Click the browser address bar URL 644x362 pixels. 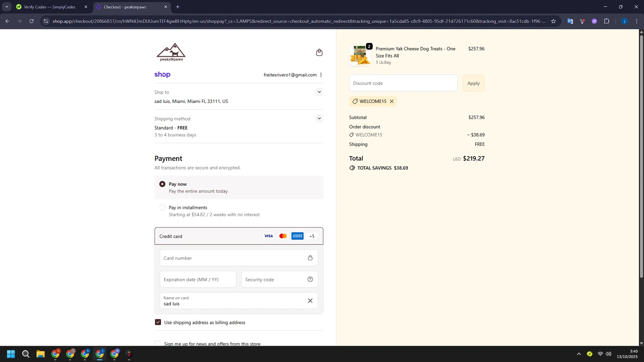(299, 21)
